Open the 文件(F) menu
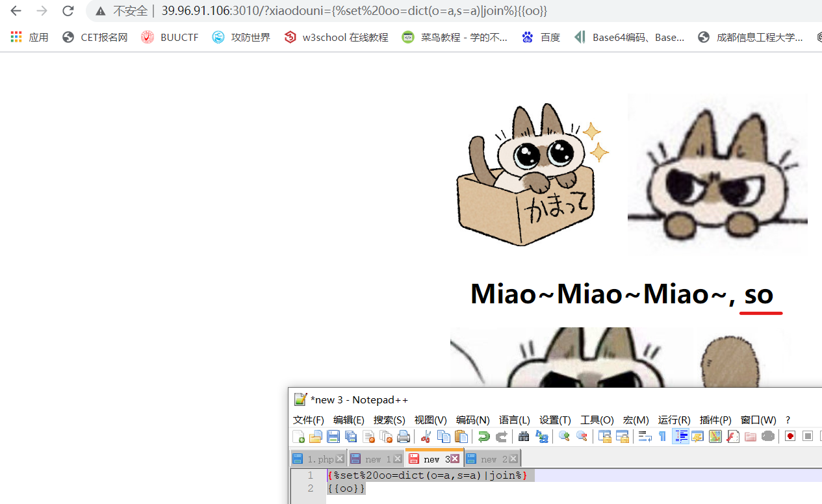Image resolution: width=822 pixels, height=504 pixels. [x=309, y=420]
